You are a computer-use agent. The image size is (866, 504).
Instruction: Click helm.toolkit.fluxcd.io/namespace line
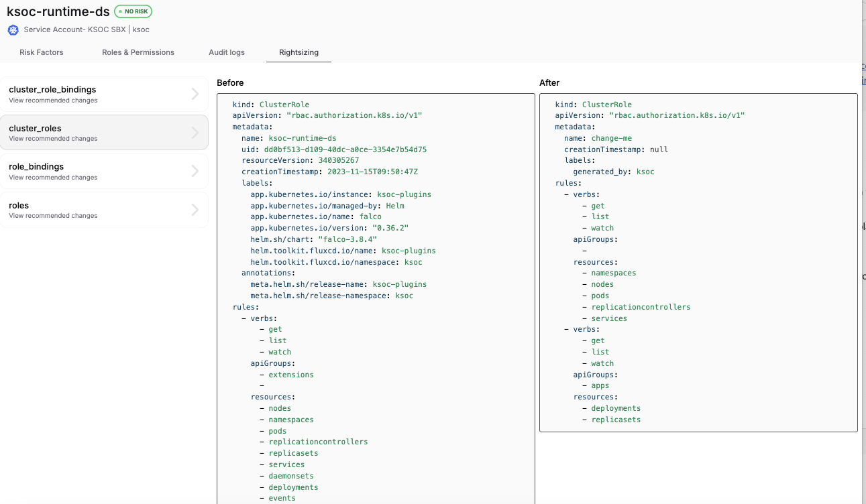point(337,262)
